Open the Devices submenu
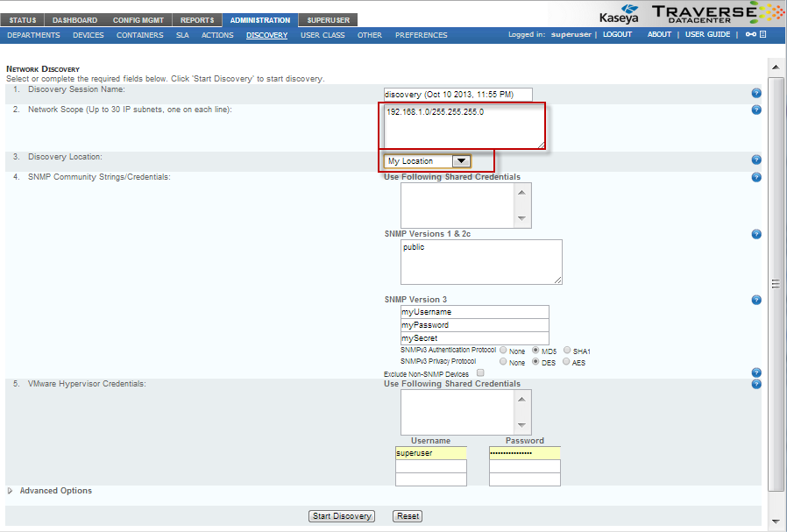Viewport: 787px width, 532px height. click(88, 35)
